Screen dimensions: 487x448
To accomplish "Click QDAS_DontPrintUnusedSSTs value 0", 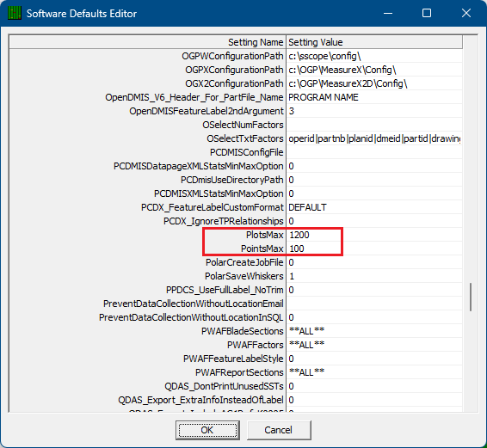I will [374, 386].
